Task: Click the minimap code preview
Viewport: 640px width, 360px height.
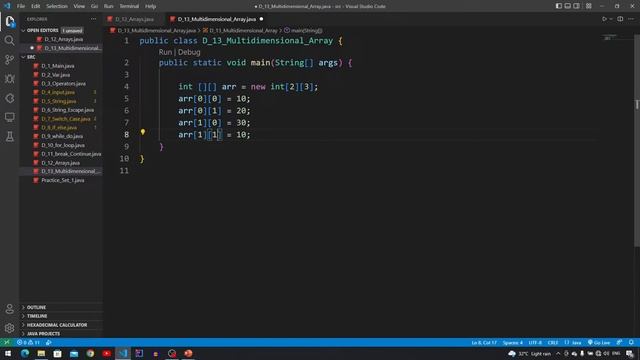Action: click(610, 38)
